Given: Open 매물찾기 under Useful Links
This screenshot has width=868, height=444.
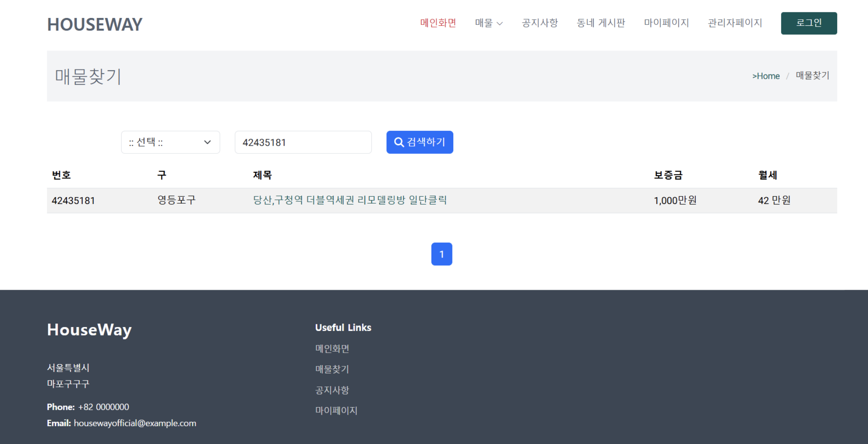Looking at the screenshot, I should 332,369.
